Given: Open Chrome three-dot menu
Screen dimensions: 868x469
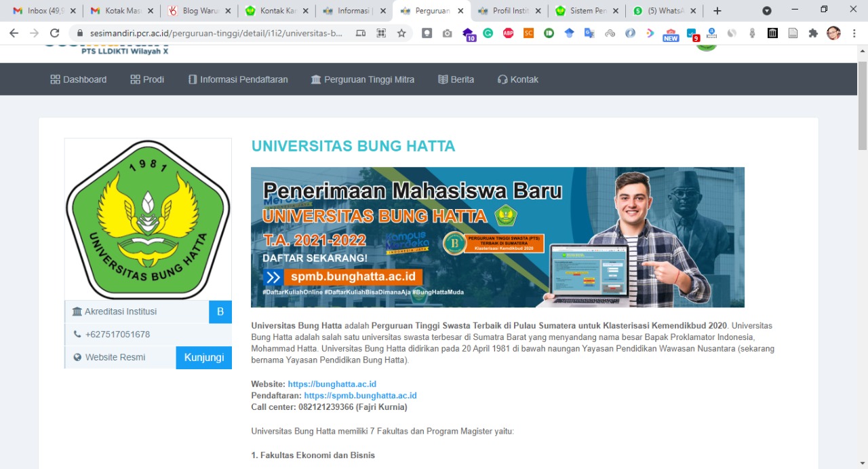Looking at the screenshot, I should pos(854,33).
